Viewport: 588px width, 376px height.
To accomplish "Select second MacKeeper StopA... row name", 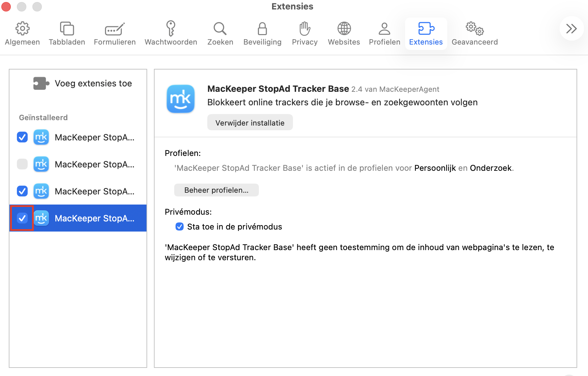I will 95,164.
